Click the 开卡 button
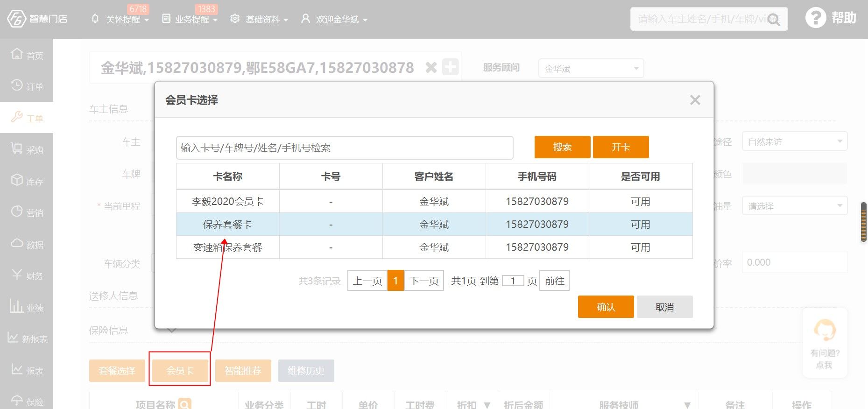The image size is (868, 409). 621,147
